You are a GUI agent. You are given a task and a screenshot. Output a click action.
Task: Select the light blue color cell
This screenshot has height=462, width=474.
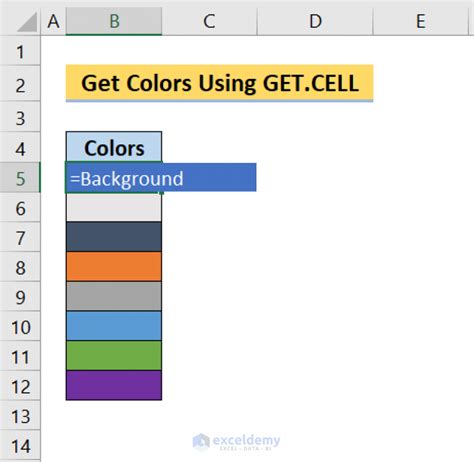point(114,326)
